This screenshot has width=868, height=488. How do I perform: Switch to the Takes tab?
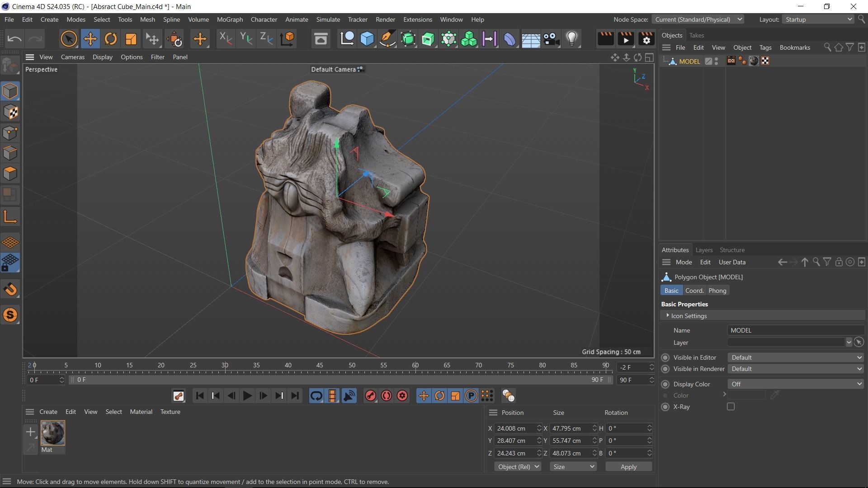pos(696,35)
